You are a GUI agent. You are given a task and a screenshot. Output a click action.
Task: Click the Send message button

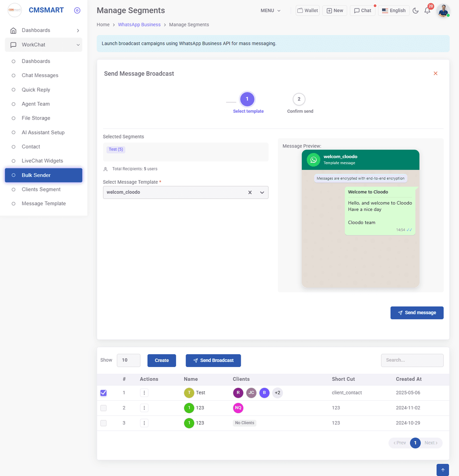(x=417, y=313)
